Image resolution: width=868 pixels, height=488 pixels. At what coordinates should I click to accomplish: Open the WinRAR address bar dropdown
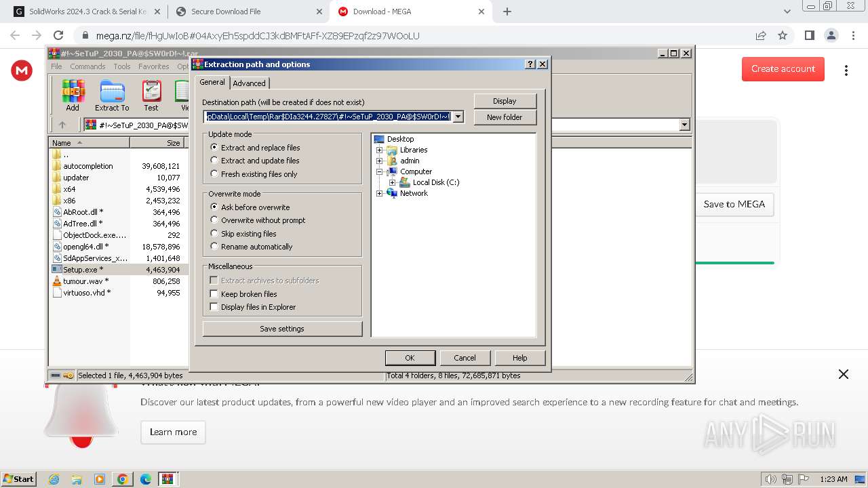tap(684, 125)
